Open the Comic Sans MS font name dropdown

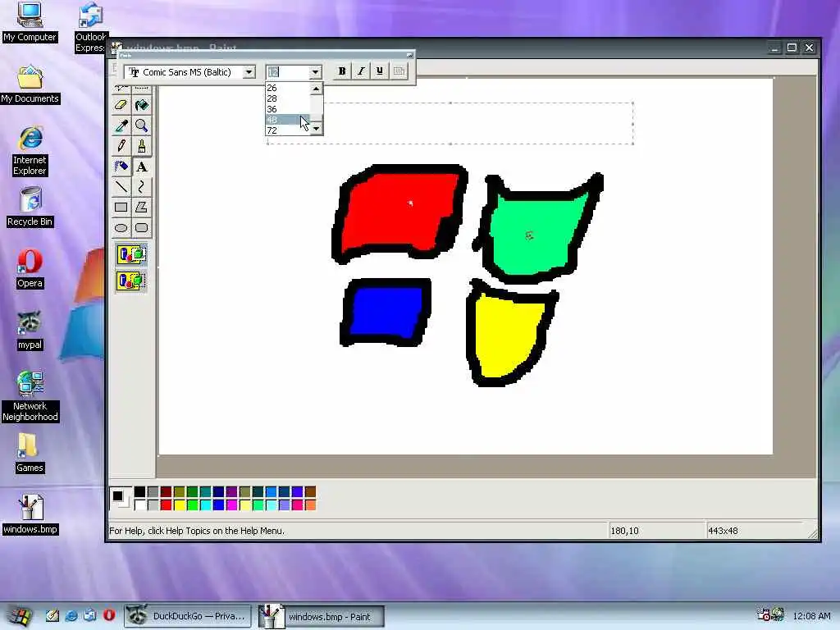coord(249,72)
